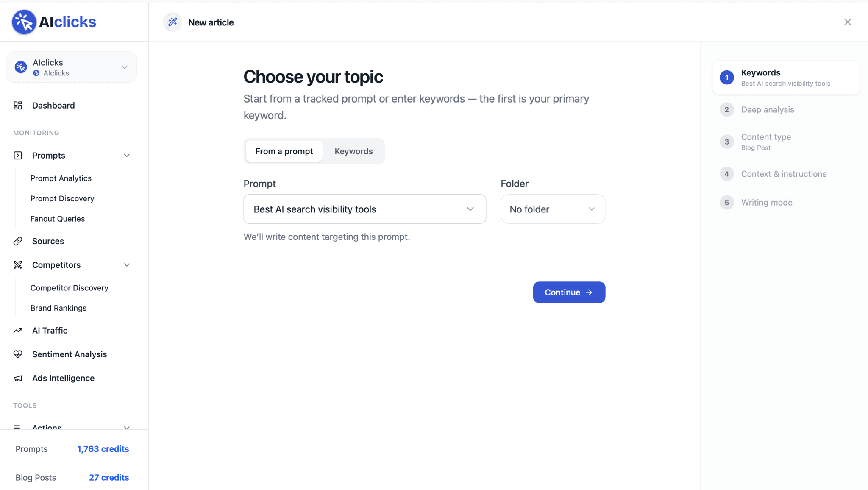This screenshot has height=490, width=868.
Task: Jump to the Deep analysis step
Action: [767, 110]
